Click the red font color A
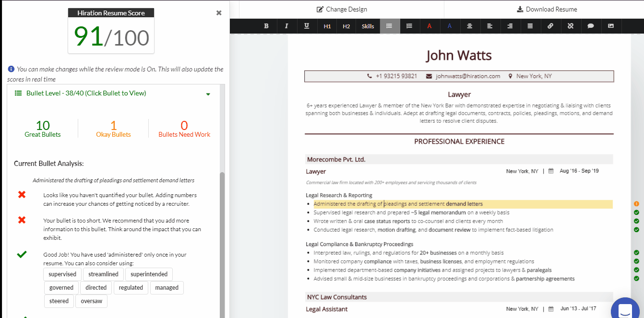The image size is (644, 318). 429,26
